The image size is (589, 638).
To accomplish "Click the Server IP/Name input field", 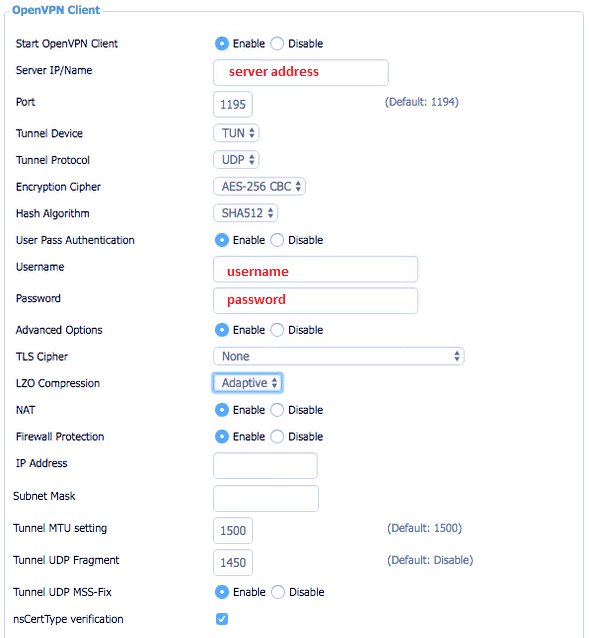I will coord(301,72).
